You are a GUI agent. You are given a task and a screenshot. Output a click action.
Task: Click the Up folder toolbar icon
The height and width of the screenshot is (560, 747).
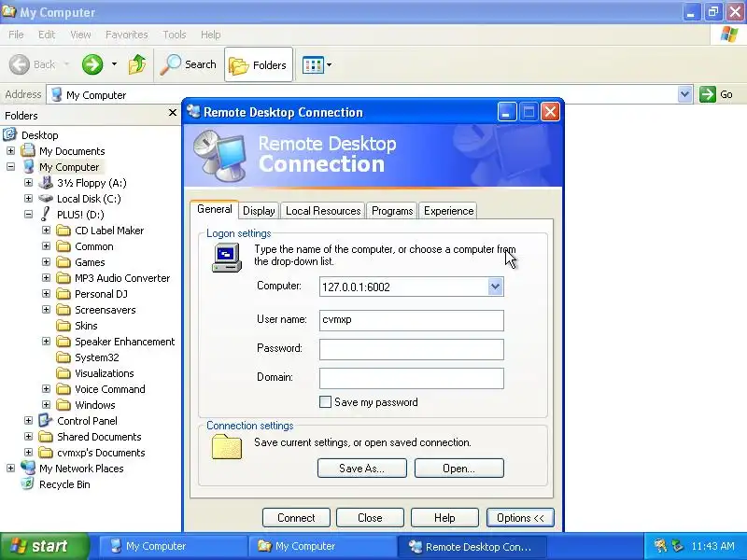[137, 64]
